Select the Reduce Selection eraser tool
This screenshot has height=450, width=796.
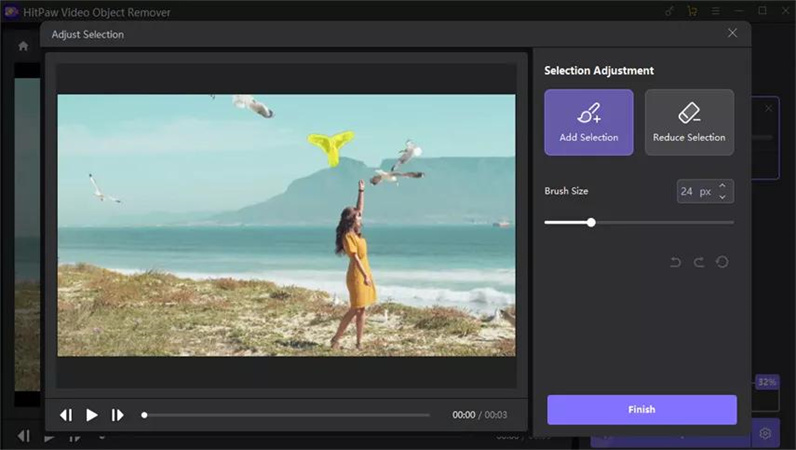pos(689,122)
